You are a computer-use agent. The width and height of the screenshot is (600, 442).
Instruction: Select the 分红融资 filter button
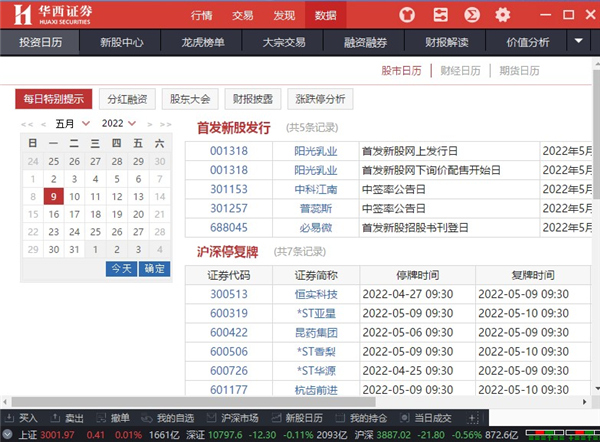pos(126,99)
